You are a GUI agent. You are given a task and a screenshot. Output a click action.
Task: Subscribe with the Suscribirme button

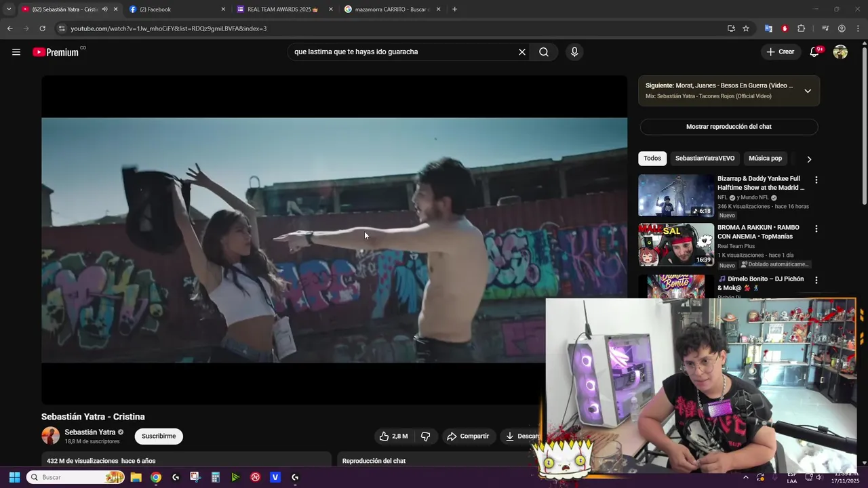159,436
